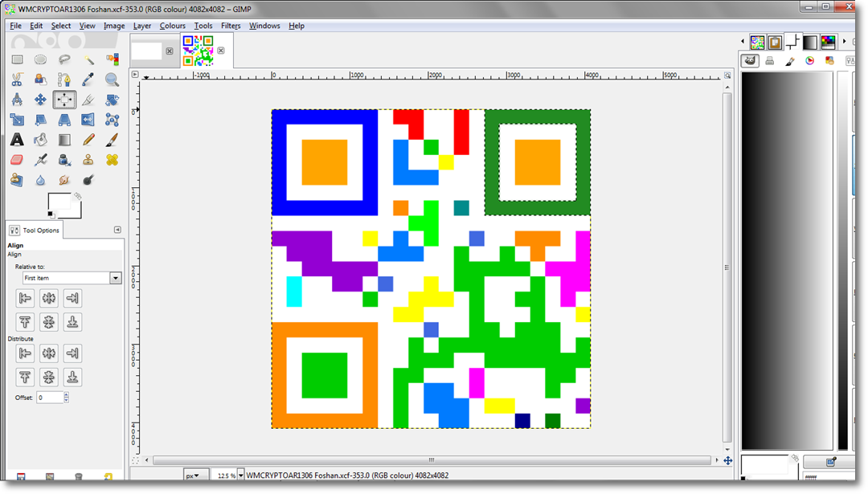Screen dimensions: 868x494
Task: Open the File menu
Action: (15, 26)
